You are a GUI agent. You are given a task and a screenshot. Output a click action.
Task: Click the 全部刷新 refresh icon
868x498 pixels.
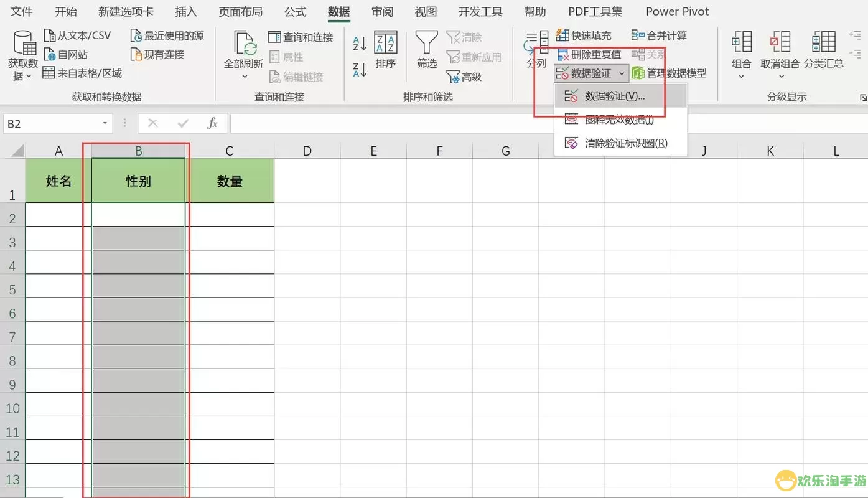244,44
